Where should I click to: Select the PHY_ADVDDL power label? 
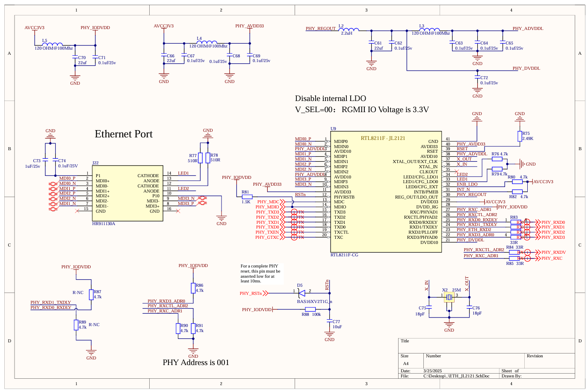tap(528, 29)
